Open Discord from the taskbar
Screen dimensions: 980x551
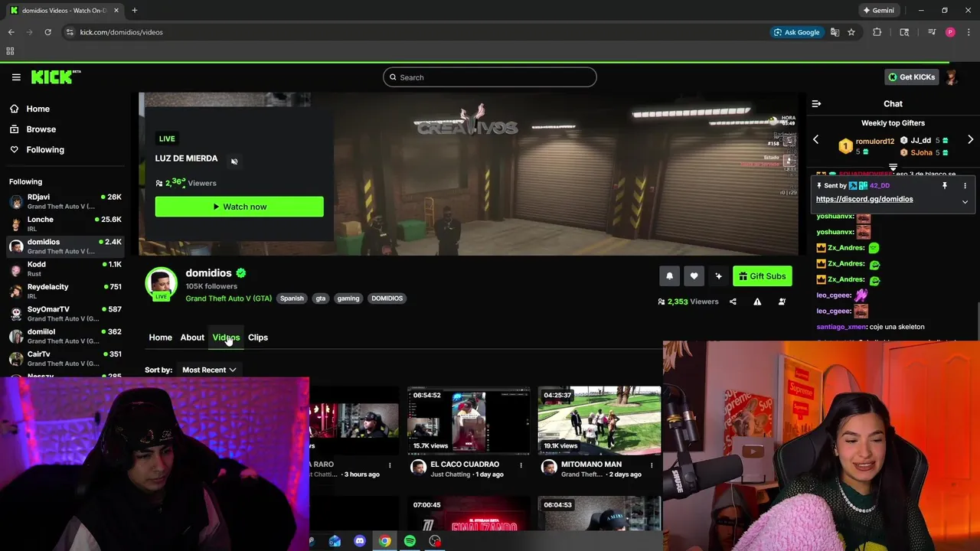[x=360, y=541]
